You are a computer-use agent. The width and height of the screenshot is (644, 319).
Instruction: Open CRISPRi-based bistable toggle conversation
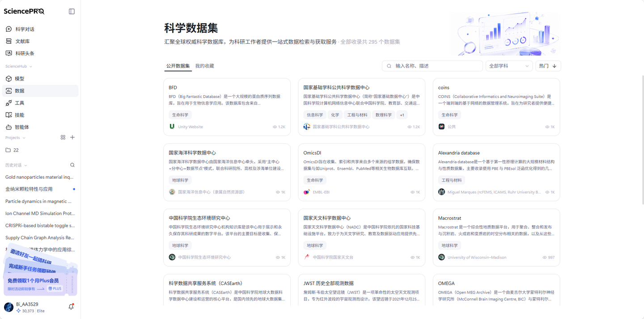[40, 226]
